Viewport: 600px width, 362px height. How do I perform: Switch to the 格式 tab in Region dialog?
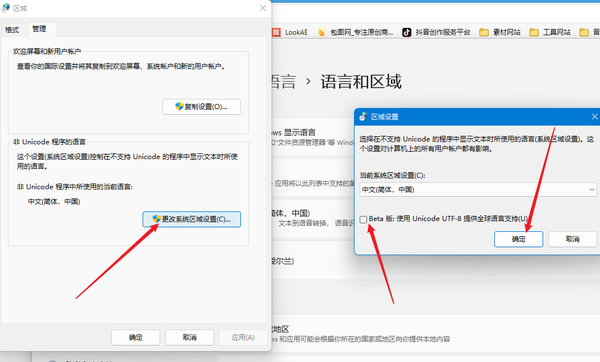point(12,30)
